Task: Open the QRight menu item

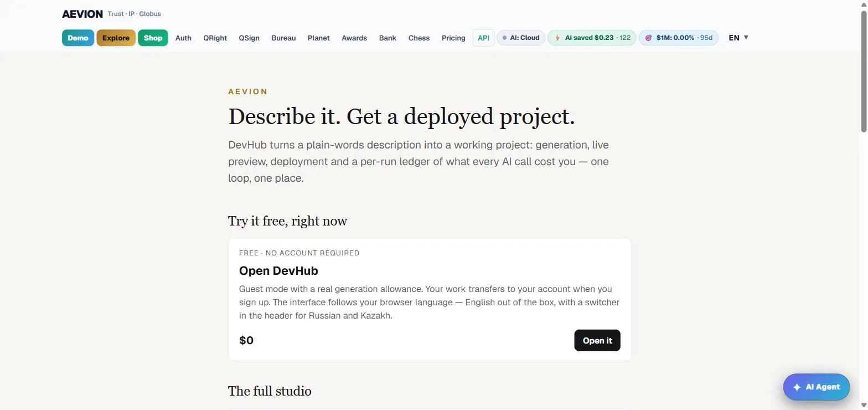Action: coord(215,38)
